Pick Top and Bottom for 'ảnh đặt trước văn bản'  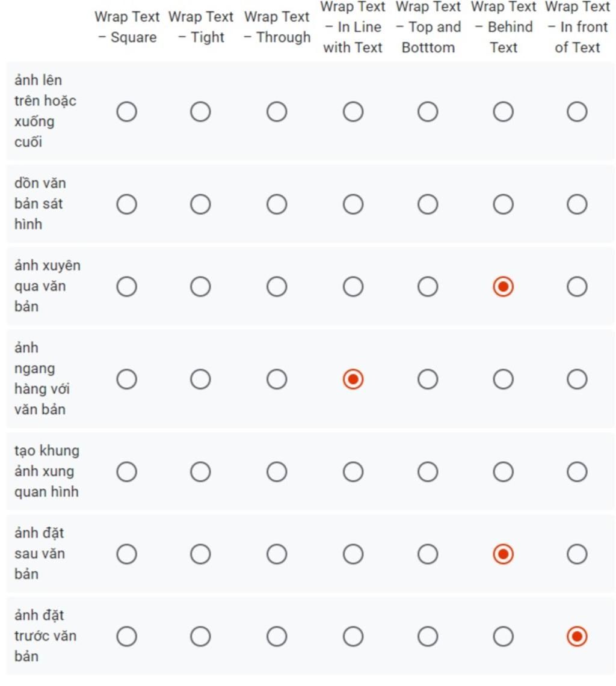(x=428, y=636)
